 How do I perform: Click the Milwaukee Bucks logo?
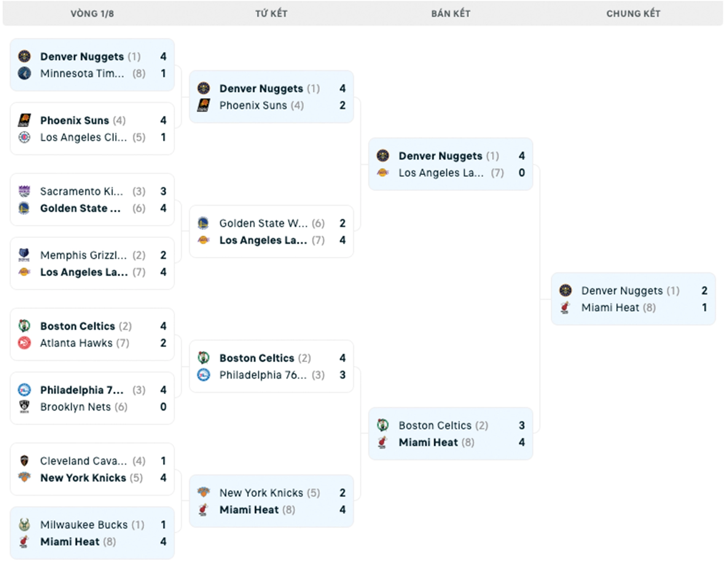pos(24,525)
